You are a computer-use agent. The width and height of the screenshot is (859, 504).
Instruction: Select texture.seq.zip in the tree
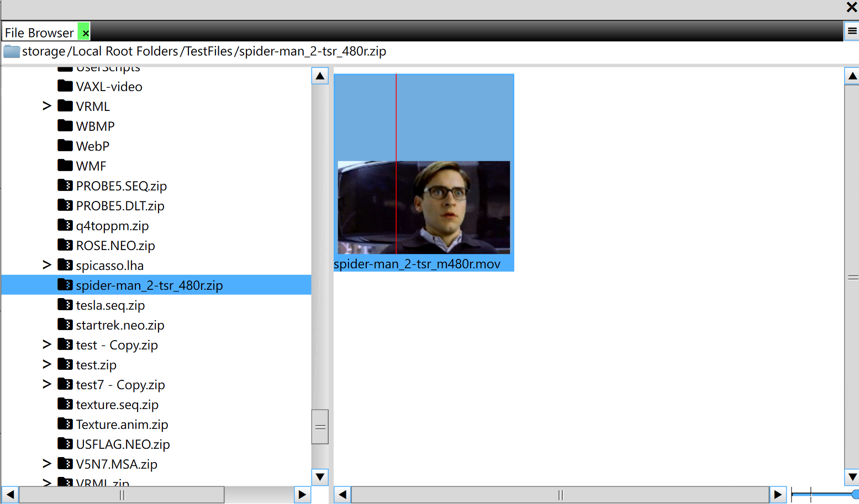117,405
